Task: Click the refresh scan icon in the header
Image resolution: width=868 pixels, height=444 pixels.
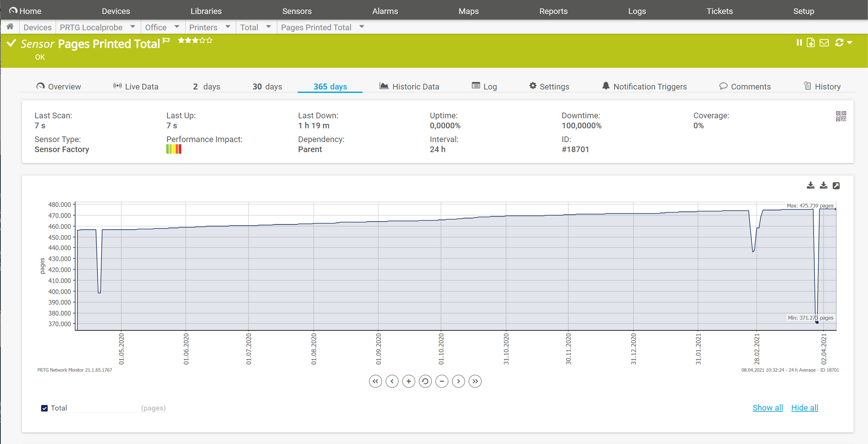Action: coord(839,42)
